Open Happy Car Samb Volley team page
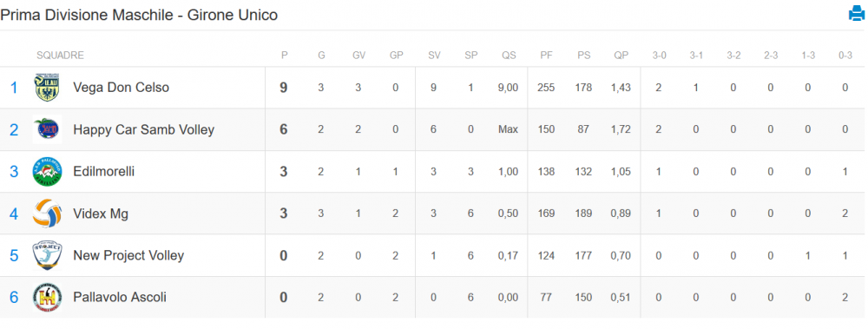 [144, 129]
